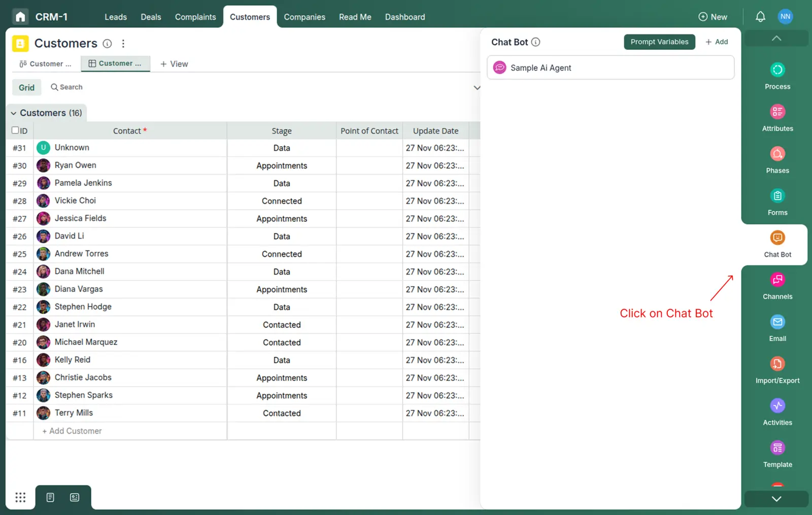The image size is (812, 515).
Task: Collapse the Customers (16) group
Action: (x=13, y=113)
